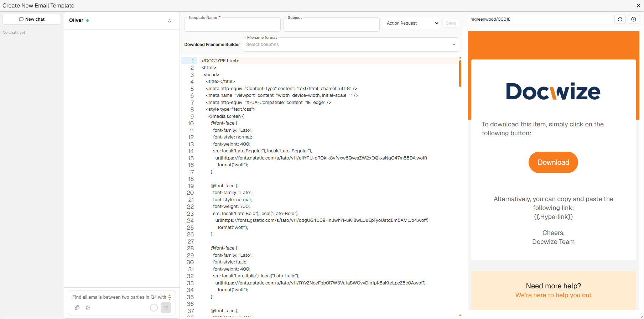The width and height of the screenshot is (644, 319).
Task: Click 'Need more help?' heading in preview
Action: coord(553,286)
